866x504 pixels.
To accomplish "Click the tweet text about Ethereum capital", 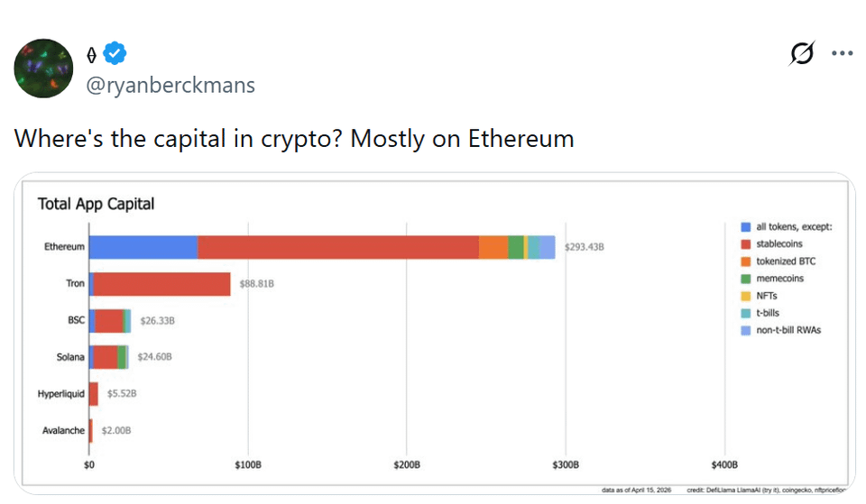I will (x=294, y=139).
